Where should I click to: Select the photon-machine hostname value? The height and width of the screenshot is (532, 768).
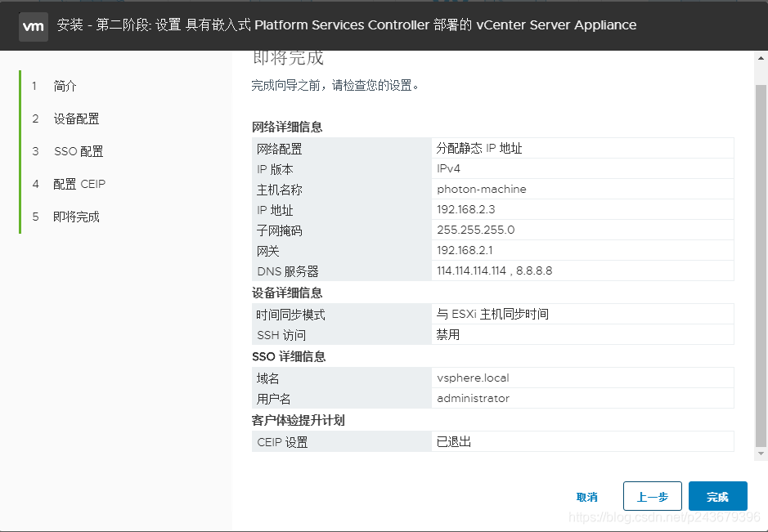point(482,189)
